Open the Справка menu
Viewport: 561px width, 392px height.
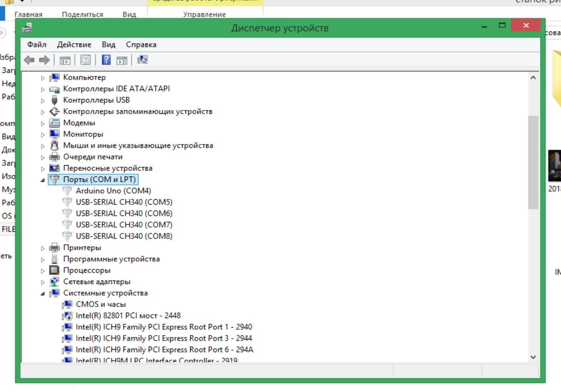click(x=141, y=45)
